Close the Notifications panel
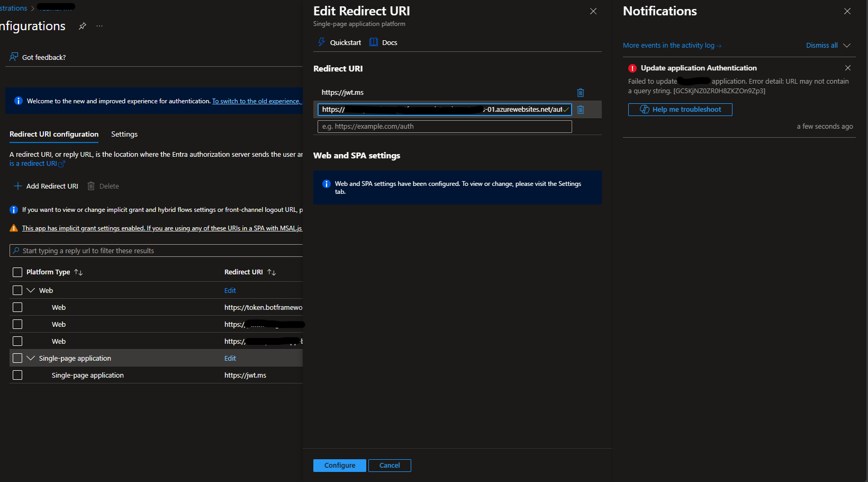The width and height of the screenshot is (868, 482). pyautogui.click(x=847, y=11)
